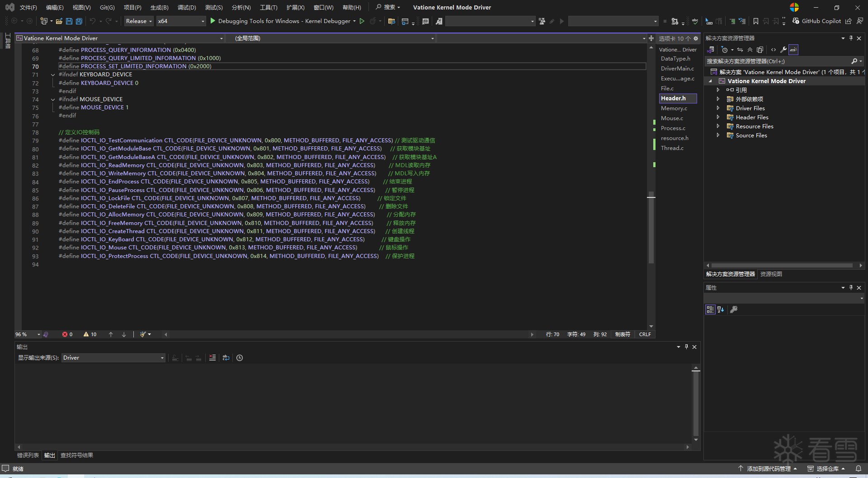Click the 搜索 search button in the title bar

click(x=388, y=7)
